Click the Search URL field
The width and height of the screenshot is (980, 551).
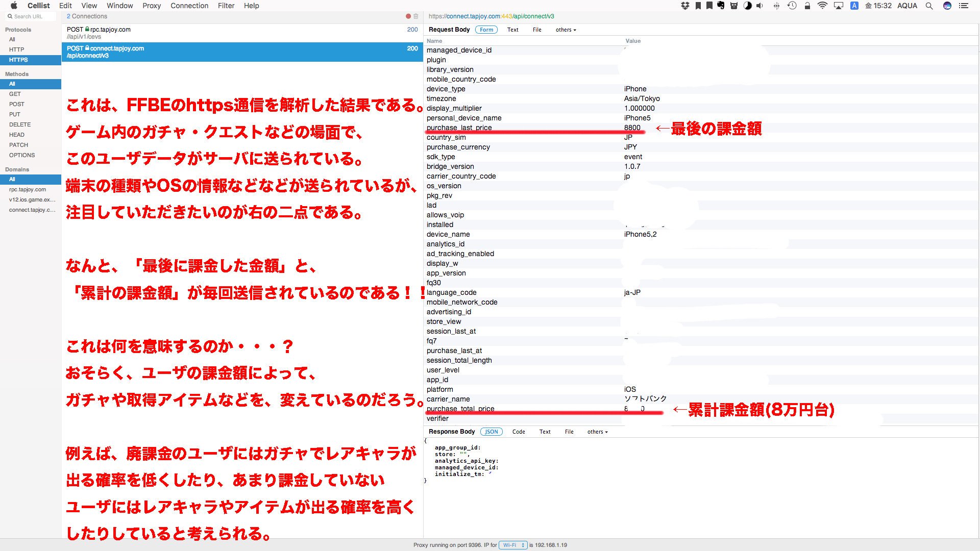click(x=31, y=16)
